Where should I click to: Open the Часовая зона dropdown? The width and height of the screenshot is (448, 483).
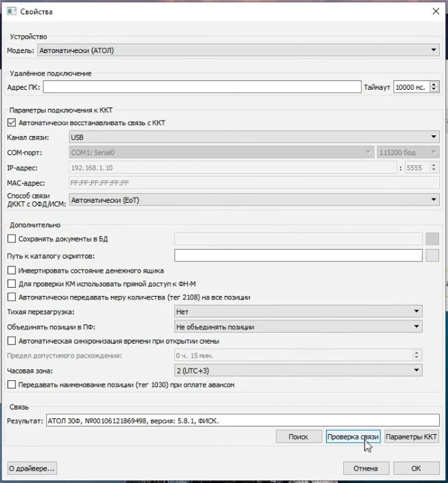[298, 371]
